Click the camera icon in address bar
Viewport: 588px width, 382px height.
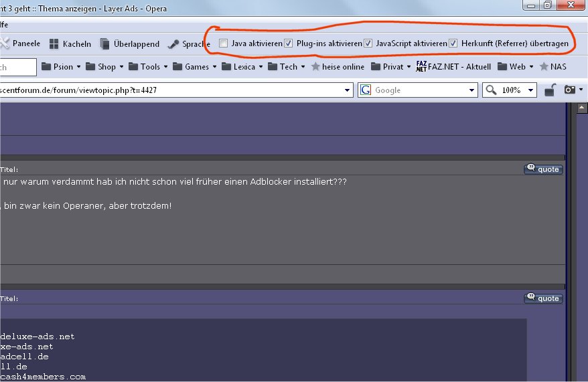point(569,90)
